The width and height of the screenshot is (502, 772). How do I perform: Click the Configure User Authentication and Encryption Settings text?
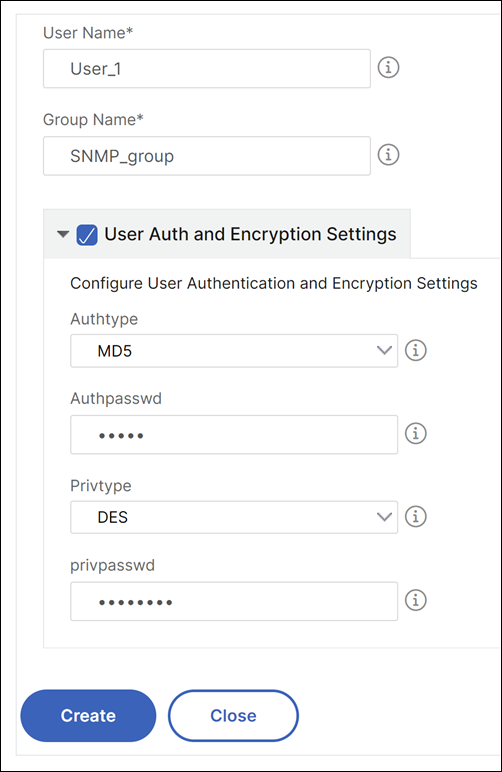274,284
